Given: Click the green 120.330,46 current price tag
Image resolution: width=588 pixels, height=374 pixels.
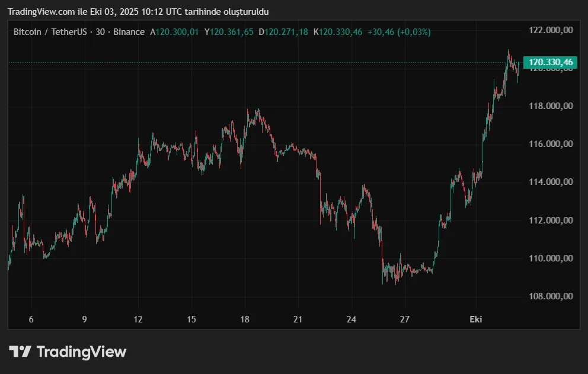Looking at the screenshot, I should pos(551,62).
